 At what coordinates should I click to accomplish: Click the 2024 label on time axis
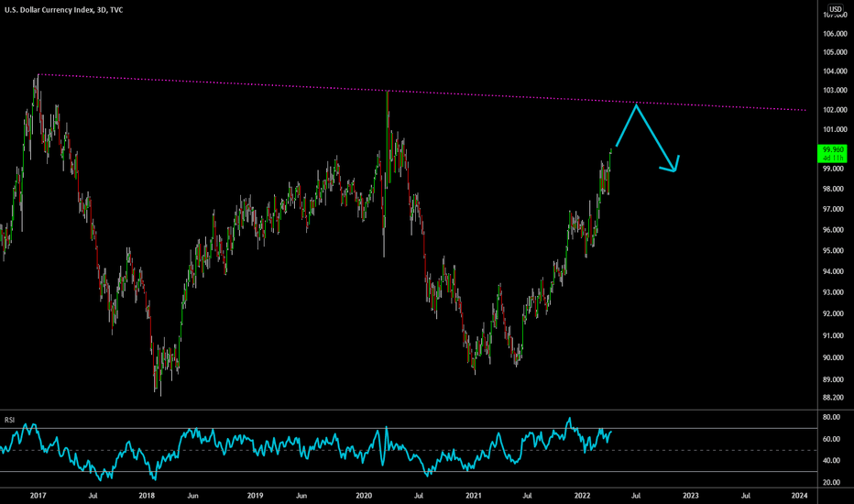pos(800,495)
